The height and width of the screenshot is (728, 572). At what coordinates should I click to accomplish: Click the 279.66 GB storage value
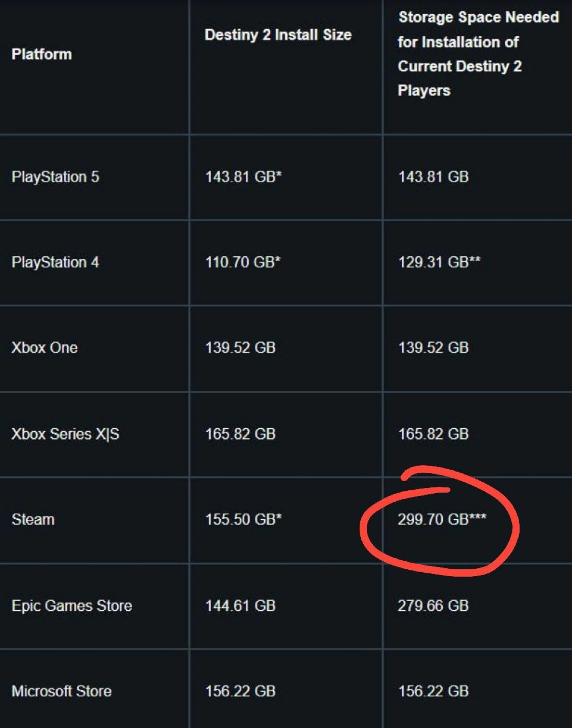pos(433,606)
